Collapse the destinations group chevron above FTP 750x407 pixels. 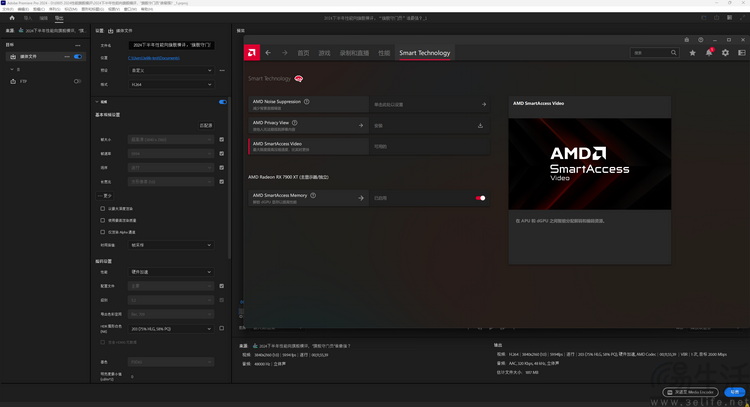(12, 69)
